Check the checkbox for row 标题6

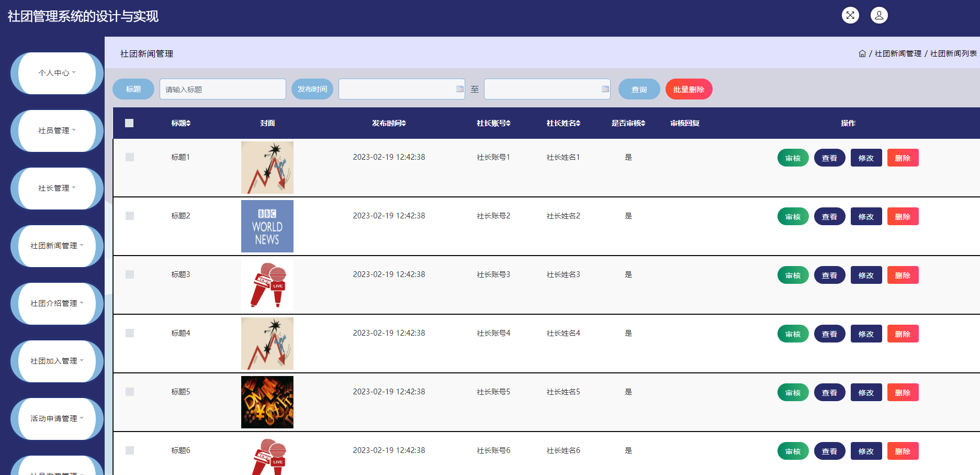(130, 450)
